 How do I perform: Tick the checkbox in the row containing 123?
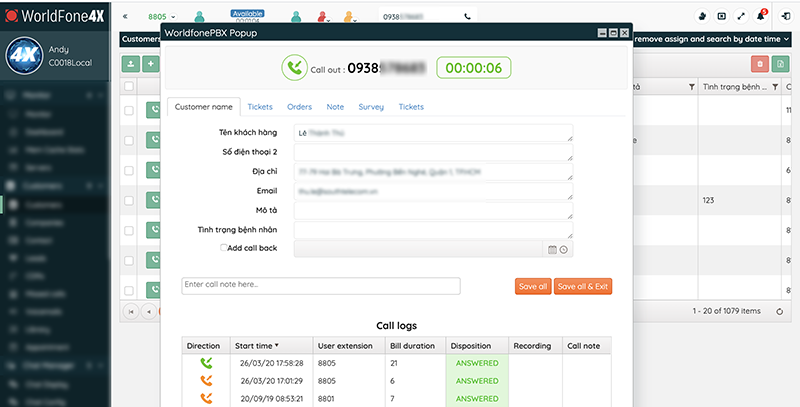click(x=129, y=200)
